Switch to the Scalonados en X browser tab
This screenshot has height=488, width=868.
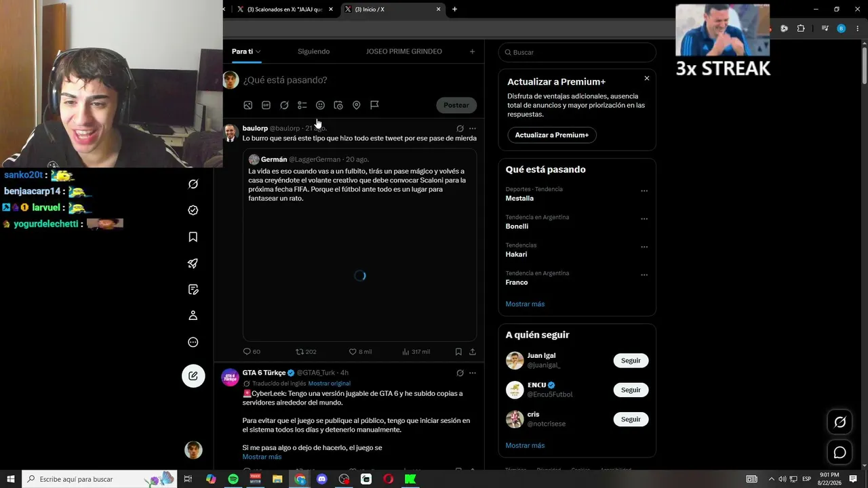click(x=283, y=9)
